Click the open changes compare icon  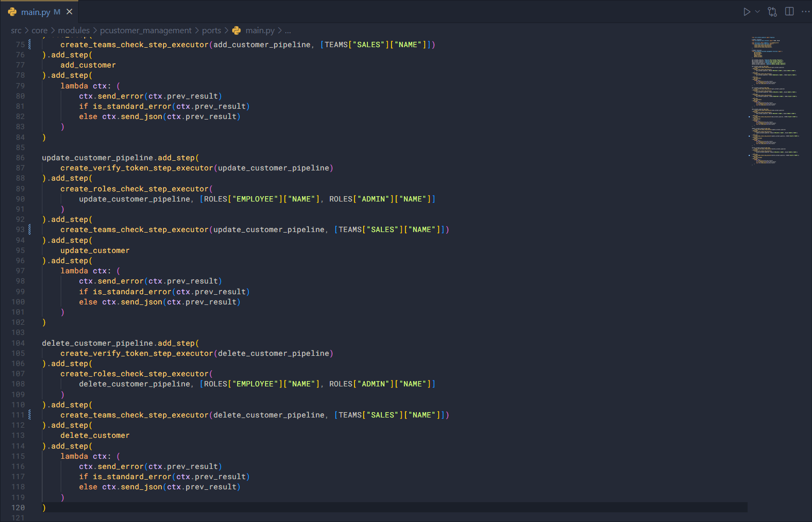coord(772,12)
